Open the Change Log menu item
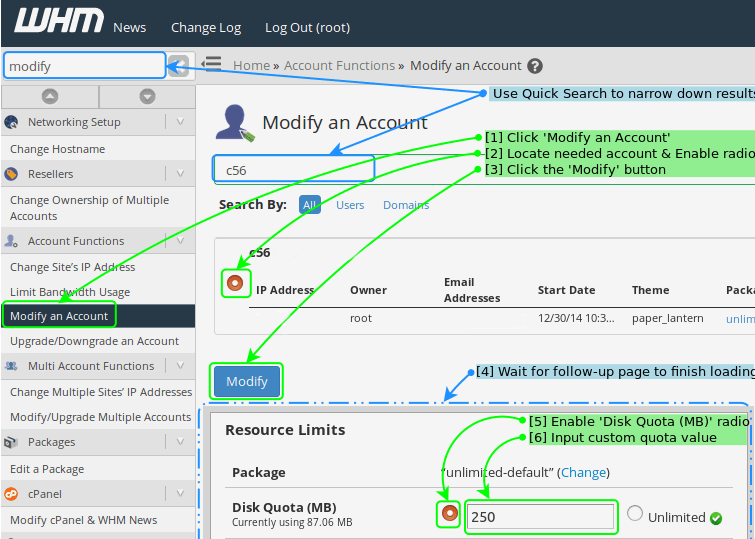The width and height of the screenshot is (755, 539). (205, 28)
